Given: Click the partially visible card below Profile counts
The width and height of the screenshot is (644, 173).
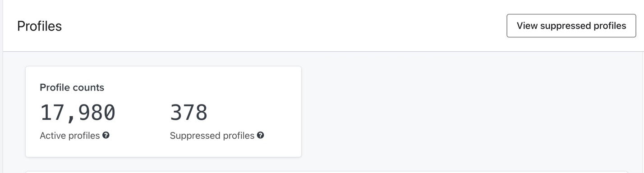Looking at the screenshot, I should coord(327,172).
